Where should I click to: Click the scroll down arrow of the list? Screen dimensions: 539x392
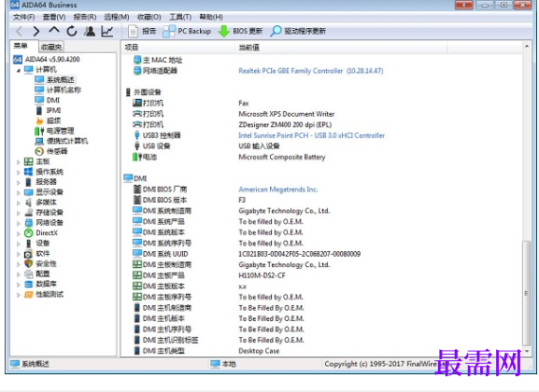[x=527, y=352]
